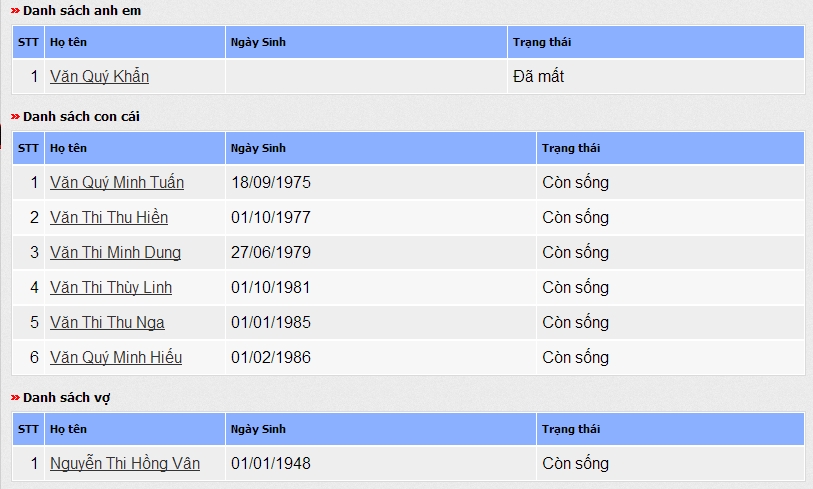Click the Nguyễn Thi Hồng Vân link

pyautogui.click(x=125, y=463)
